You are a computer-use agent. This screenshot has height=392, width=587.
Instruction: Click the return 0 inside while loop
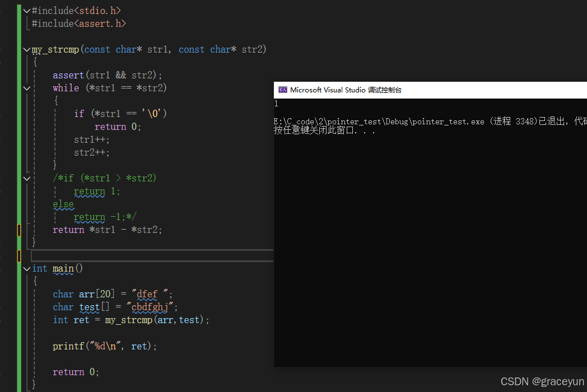[118, 127]
